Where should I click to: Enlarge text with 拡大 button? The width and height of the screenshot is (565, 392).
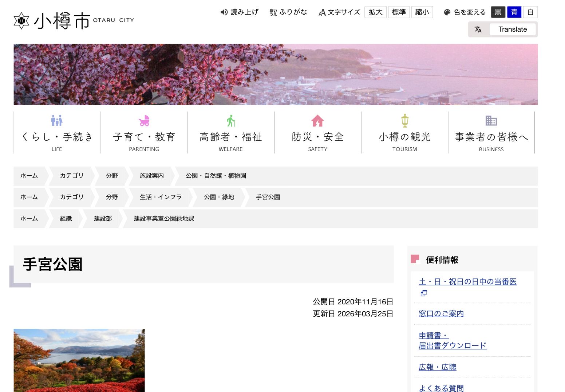375,12
